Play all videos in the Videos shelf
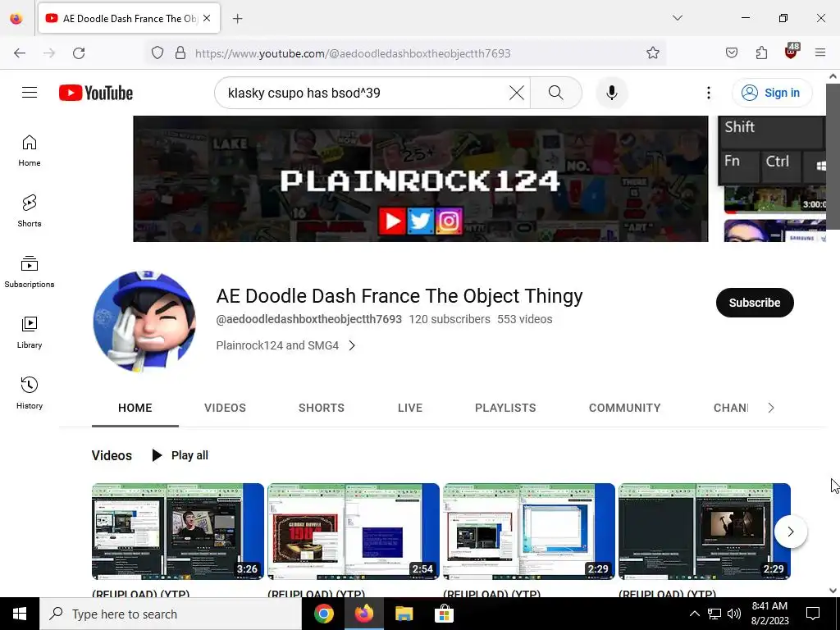 (x=180, y=455)
